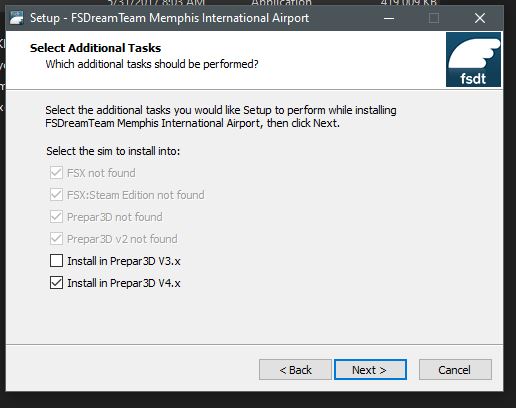Proceed with the Next button

tap(370, 370)
